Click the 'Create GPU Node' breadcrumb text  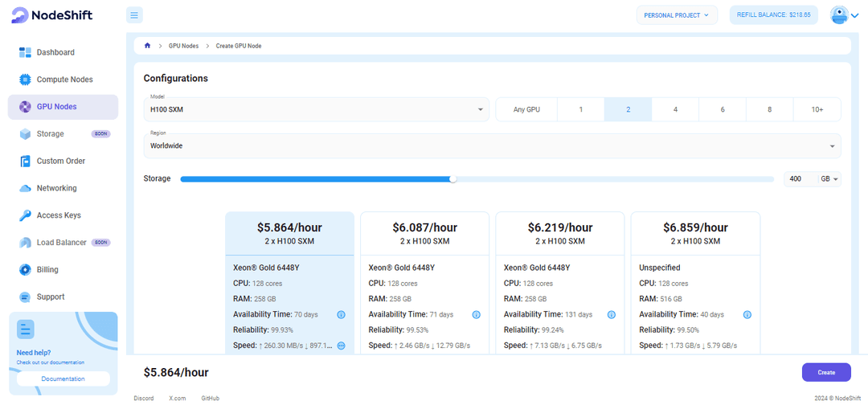pyautogui.click(x=239, y=46)
